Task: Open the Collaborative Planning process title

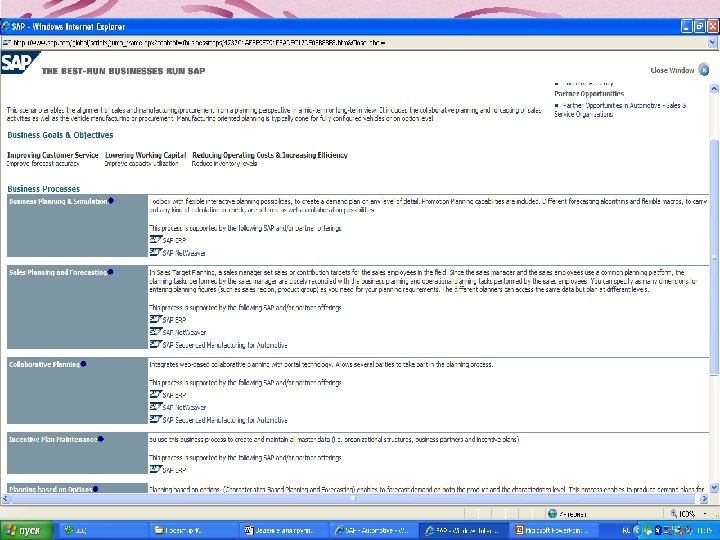Action: pos(44,364)
